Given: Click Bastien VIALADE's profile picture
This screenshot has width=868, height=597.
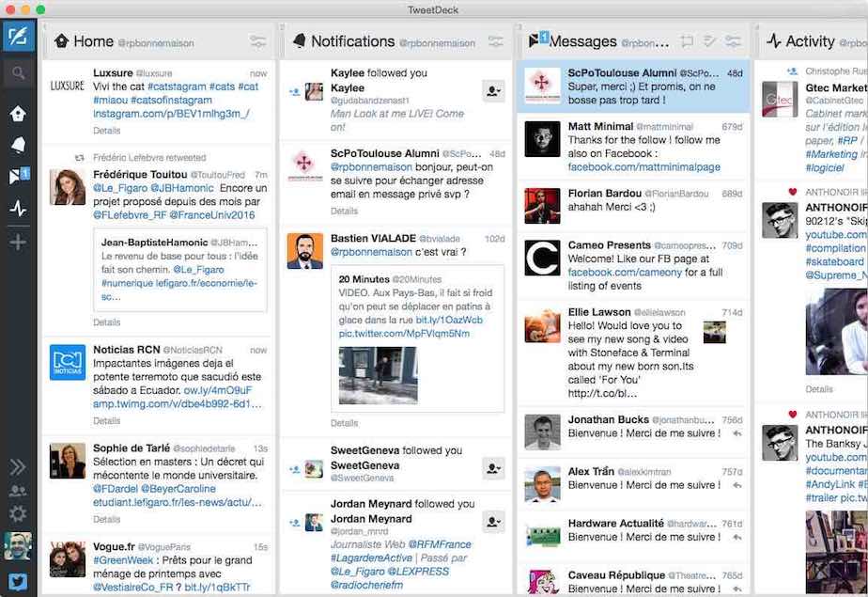Looking at the screenshot, I should pyautogui.click(x=305, y=251).
